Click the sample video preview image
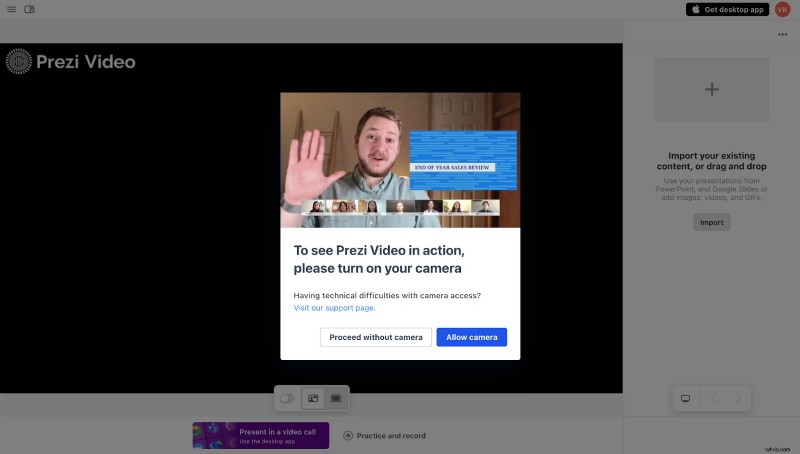The height and width of the screenshot is (454, 800). coord(400,160)
